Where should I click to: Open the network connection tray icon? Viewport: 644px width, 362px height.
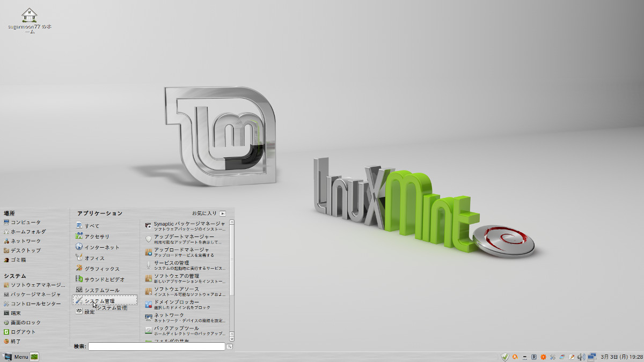(592, 357)
